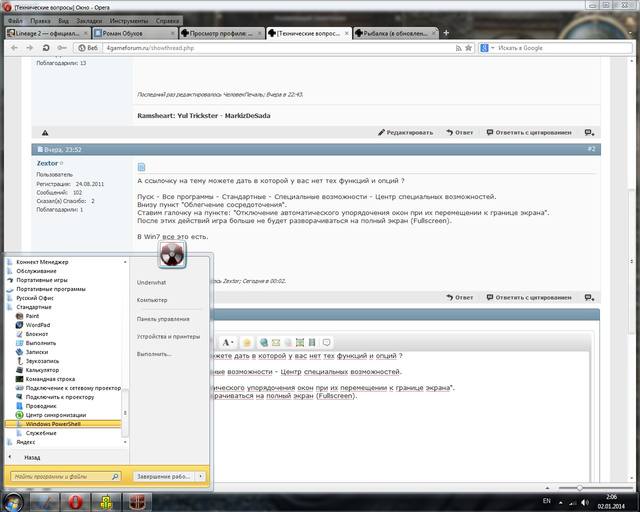Image resolution: width=640 pixels, height=512 pixels.
Task: Go back with Opera back arrow
Action: click(x=15, y=48)
